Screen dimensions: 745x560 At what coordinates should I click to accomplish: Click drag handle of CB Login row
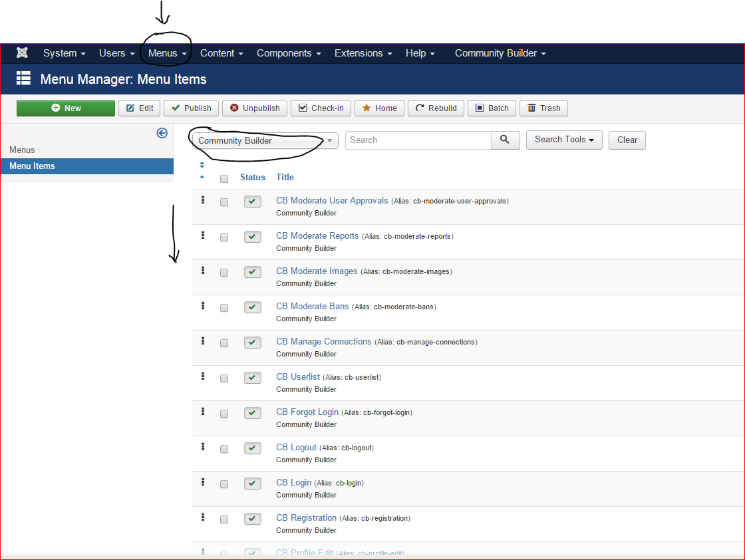pos(203,482)
